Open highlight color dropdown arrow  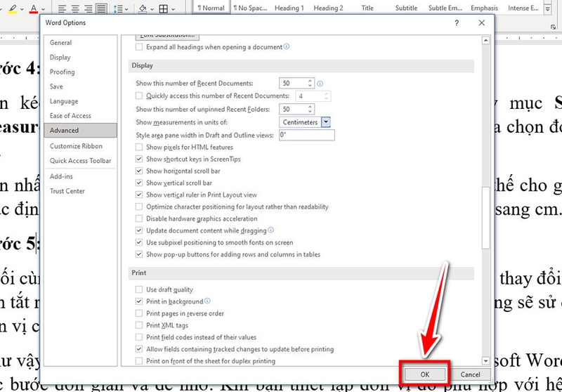click(22, 9)
